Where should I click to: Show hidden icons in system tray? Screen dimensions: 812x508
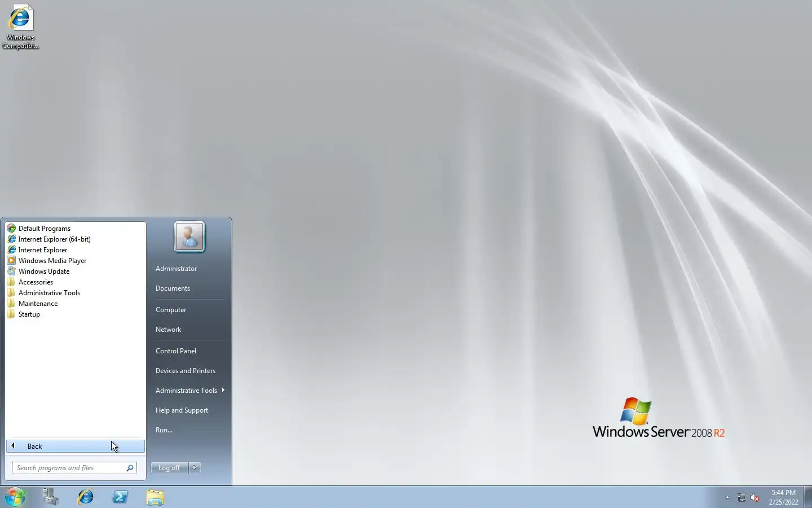click(x=727, y=497)
